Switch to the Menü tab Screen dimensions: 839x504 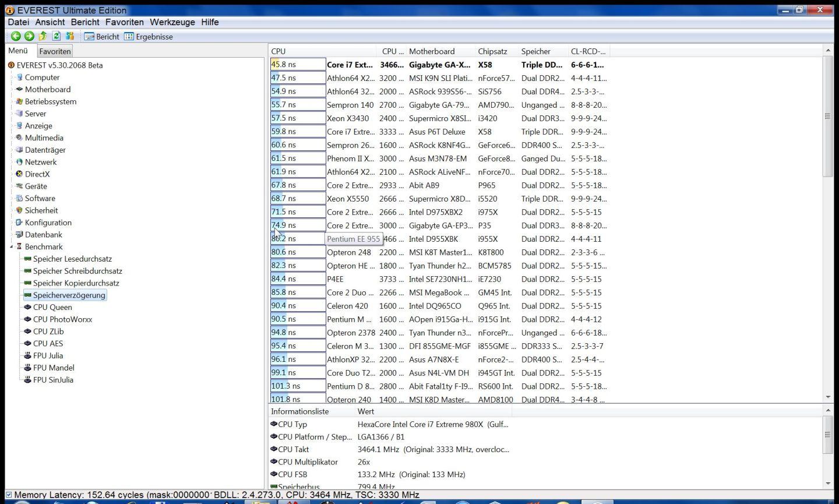tap(18, 51)
